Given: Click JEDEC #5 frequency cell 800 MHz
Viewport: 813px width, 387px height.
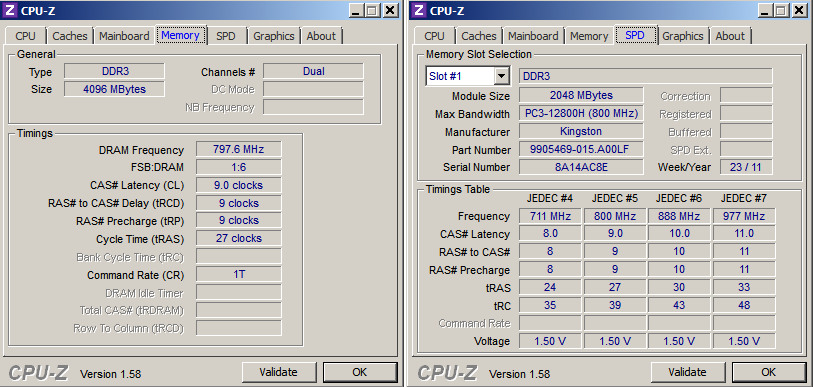Looking at the screenshot, I should click(615, 216).
